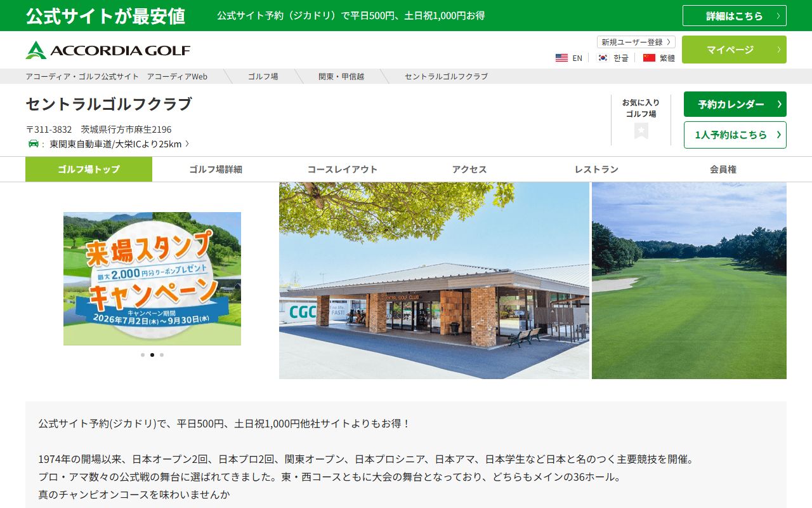The width and height of the screenshot is (812, 508).
Task: Click the セントラルゴルフクラブ page title
Action: pos(108,104)
